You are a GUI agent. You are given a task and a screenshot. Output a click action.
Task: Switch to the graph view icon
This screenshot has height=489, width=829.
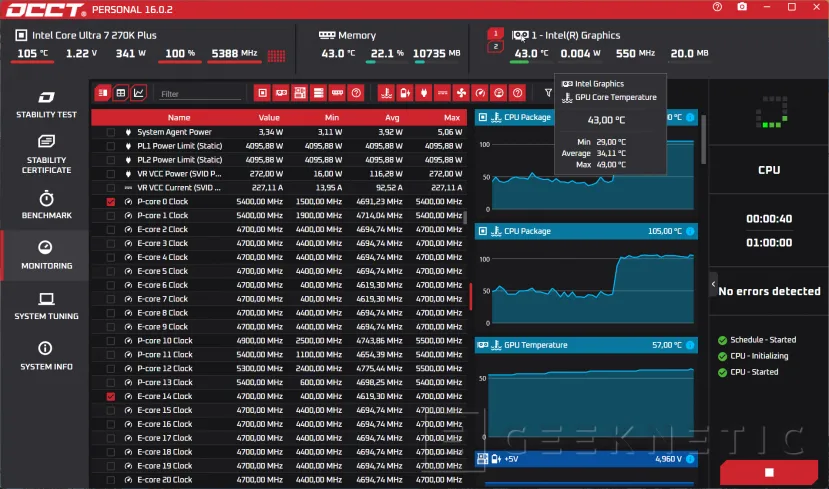(x=138, y=93)
